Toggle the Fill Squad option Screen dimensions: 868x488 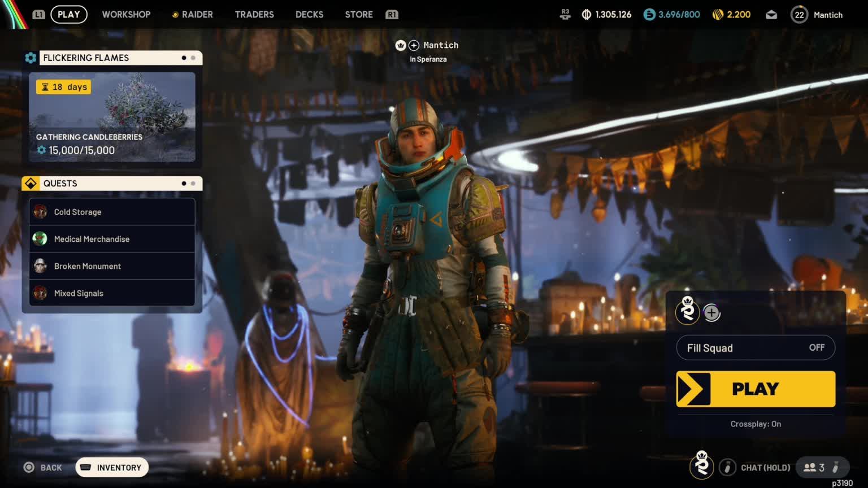(x=756, y=348)
